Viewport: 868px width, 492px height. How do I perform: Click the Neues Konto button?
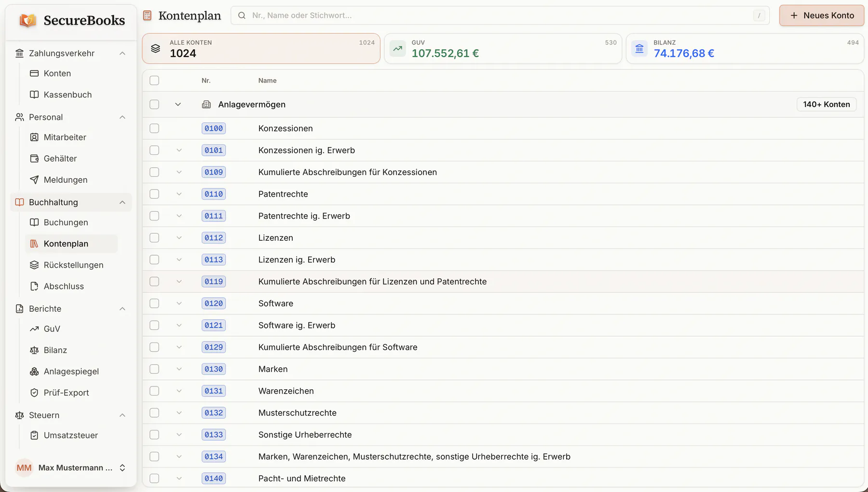821,15
